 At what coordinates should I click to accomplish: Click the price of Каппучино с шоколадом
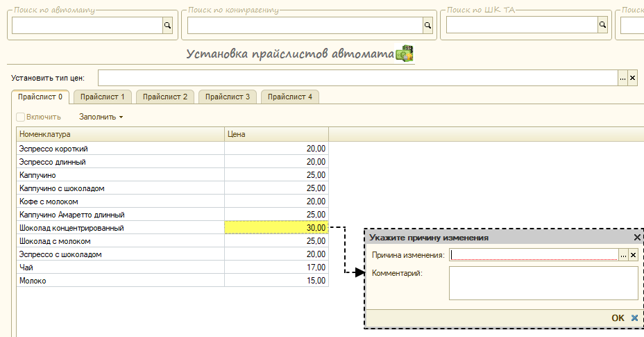click(x=276, y=188)
